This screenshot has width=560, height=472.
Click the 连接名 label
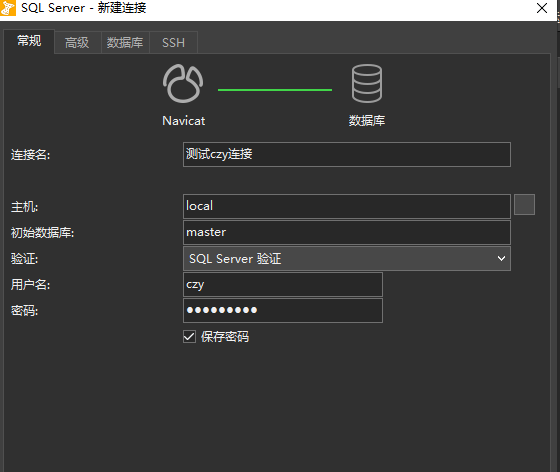point(30,155)
